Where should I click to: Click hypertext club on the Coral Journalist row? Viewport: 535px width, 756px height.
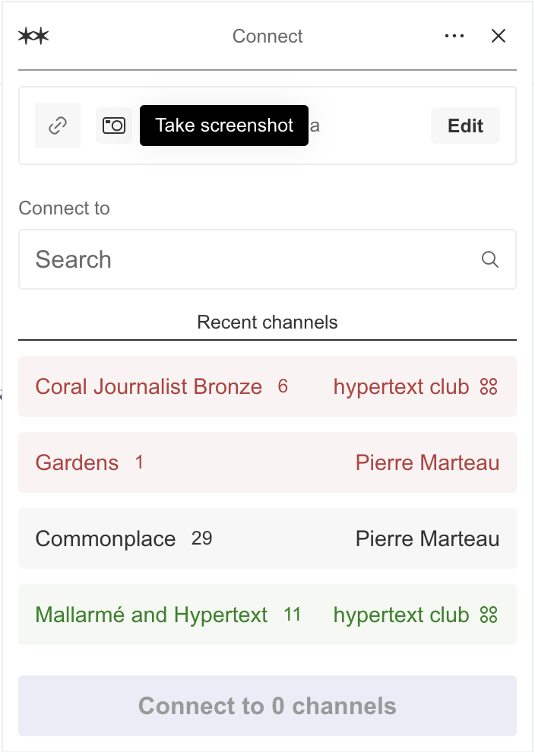click(x=401, y=386)
